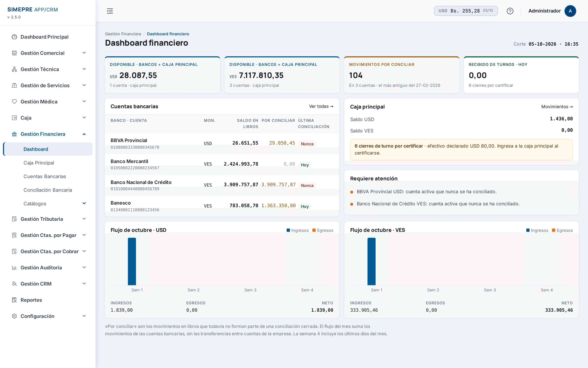Click the Ver todas link
The height and width of the screenshot is (368, 588).
(321, 106)
